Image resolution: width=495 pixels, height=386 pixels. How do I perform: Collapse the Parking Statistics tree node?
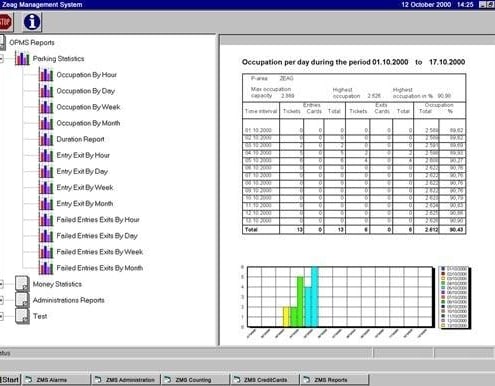(1, 59)
